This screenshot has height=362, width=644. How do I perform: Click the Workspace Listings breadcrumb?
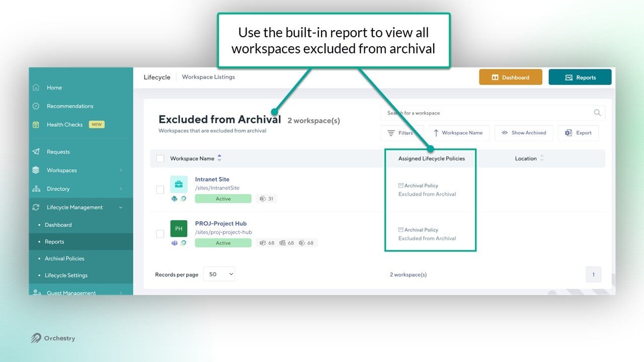click(x=208, y=77)
